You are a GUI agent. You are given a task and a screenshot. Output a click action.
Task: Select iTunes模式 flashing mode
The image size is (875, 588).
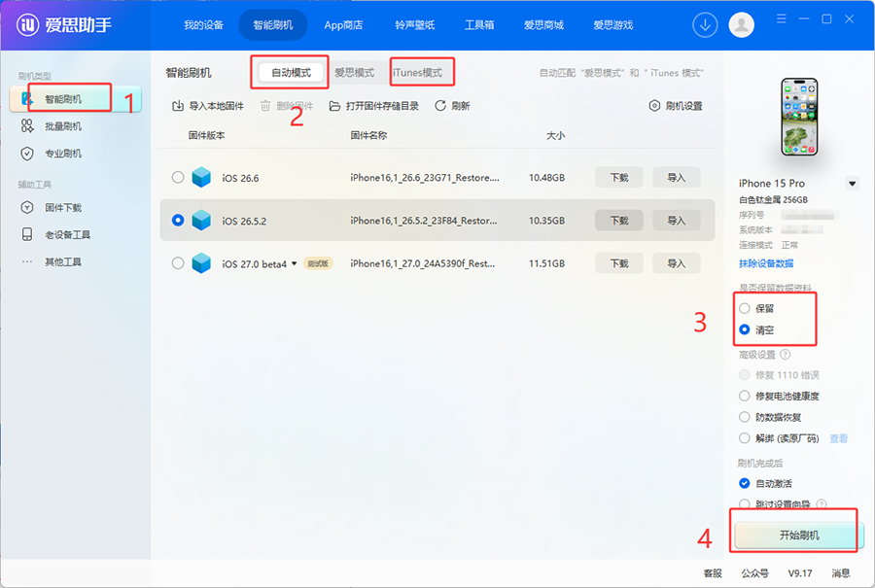click(417, 73)
